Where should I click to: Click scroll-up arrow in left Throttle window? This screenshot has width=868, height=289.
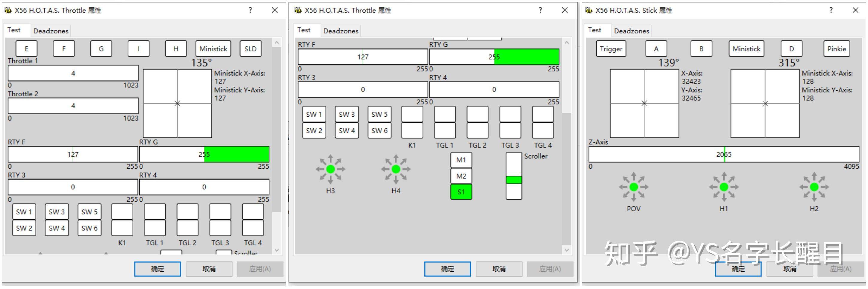(x=277, y=42)
